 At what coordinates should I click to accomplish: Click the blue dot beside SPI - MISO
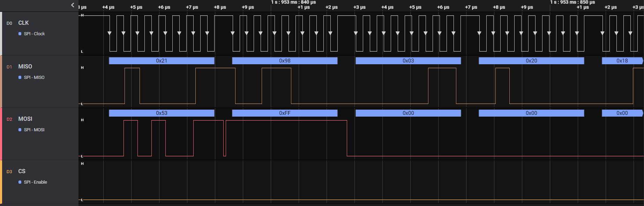click(20, 78)
